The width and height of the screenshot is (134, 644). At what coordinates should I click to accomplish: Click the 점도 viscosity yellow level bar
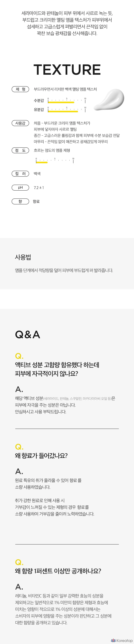click(42, 162)
